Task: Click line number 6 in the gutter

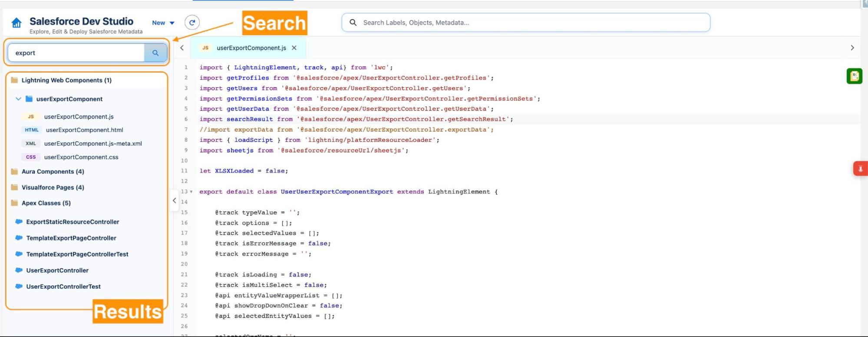Action: (x=186, y=119)
